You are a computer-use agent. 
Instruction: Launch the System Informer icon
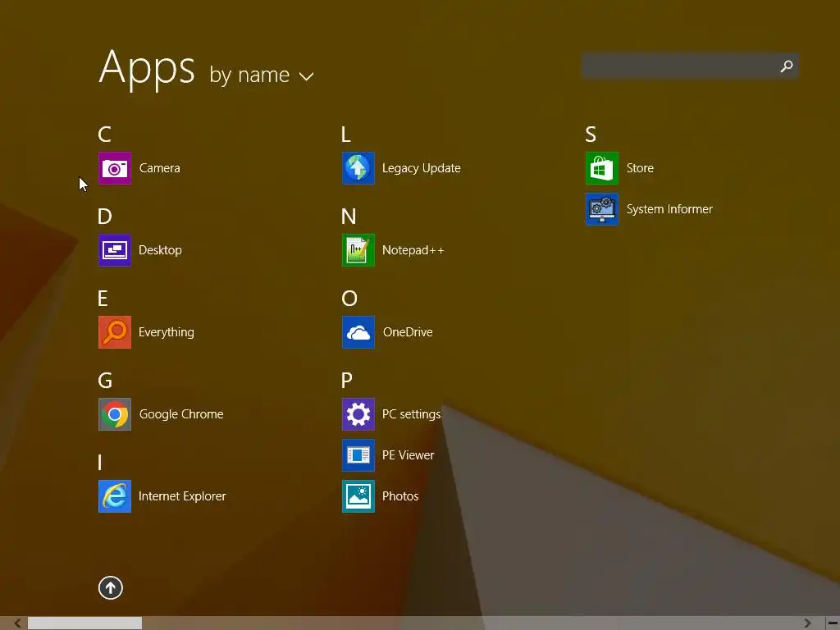(x=601, y=209)
